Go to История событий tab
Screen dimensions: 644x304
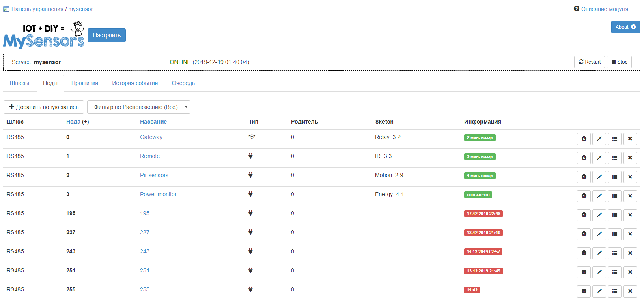[x=135, y=83]
